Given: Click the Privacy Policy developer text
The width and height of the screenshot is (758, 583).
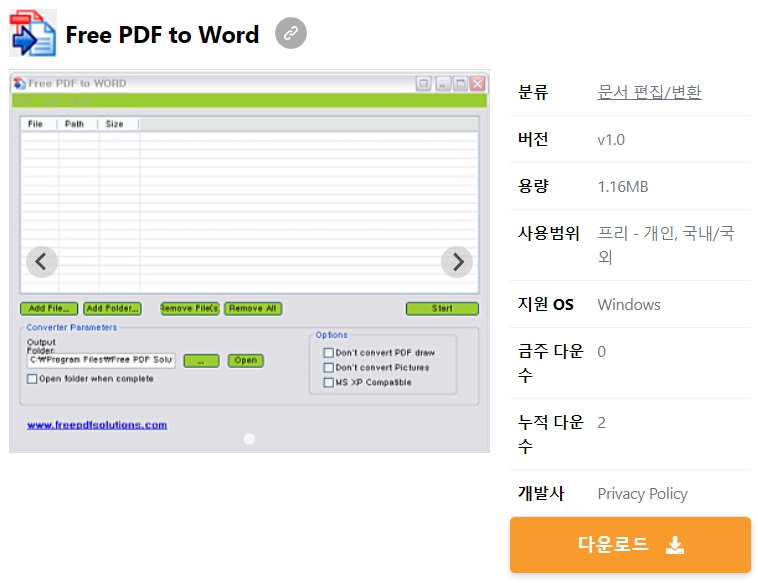Looking at the screenshot, I should [642, 494].
